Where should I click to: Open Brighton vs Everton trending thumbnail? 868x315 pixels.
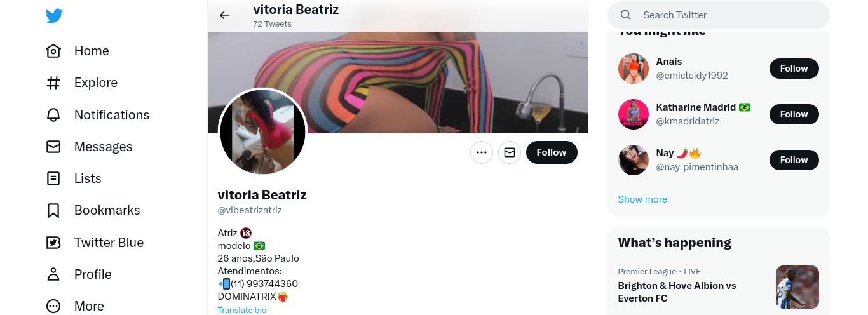point(797,286)
